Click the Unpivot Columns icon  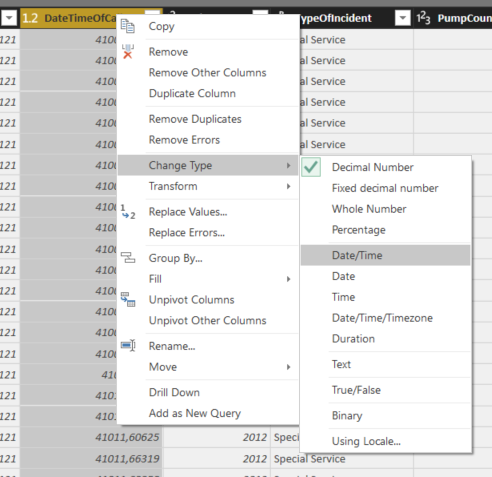[128, 299]
